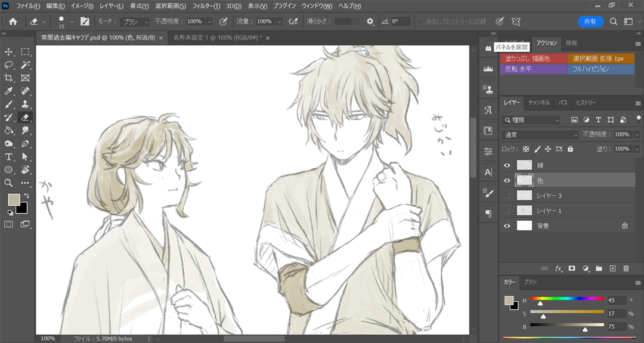Hide the 背景 layer eye icon

pyautogui.click(x=507, y=225)
